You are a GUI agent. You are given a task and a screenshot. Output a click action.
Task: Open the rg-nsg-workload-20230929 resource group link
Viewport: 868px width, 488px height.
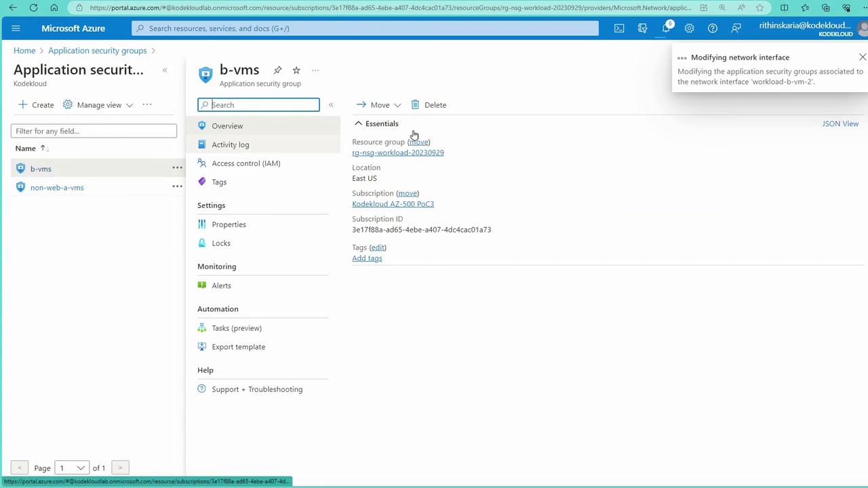point(398,152)
